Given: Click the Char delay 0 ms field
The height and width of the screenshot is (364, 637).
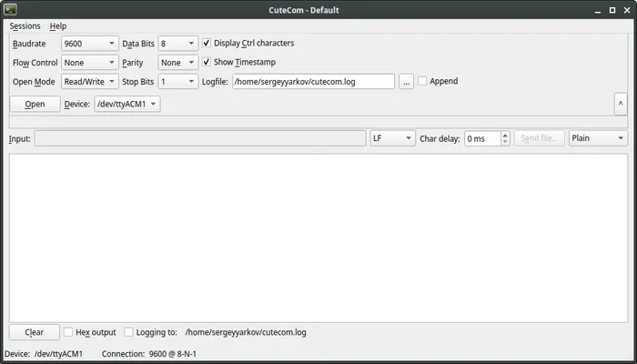Looking at the screenshot, I should 482,138.
